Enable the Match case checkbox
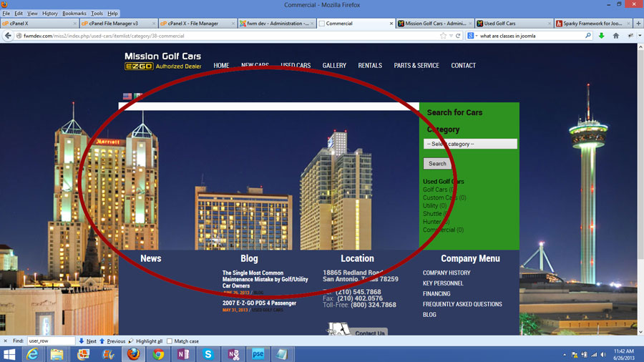Image resolution: width=644 pixels, height=362 pixels. coord(170,341)
